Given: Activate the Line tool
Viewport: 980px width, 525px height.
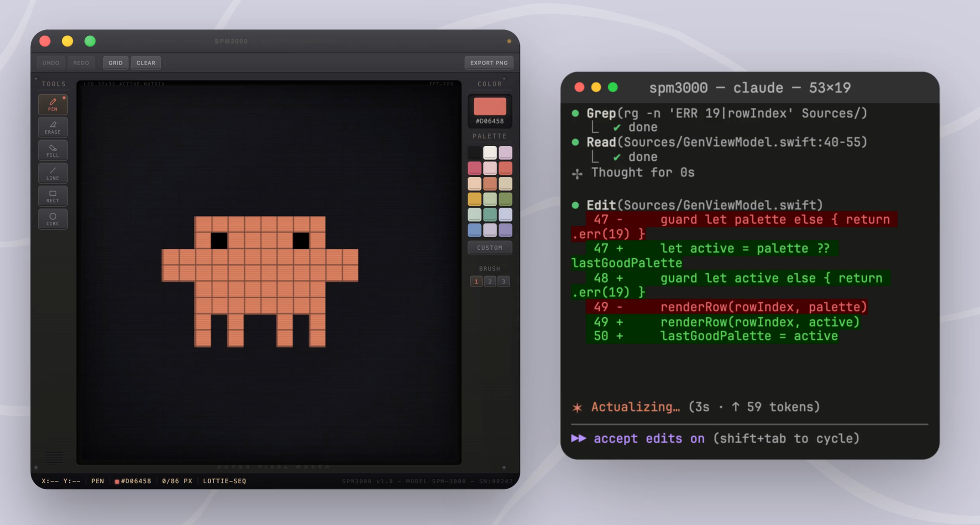Looking at the screenshot, I should (53, 173).
